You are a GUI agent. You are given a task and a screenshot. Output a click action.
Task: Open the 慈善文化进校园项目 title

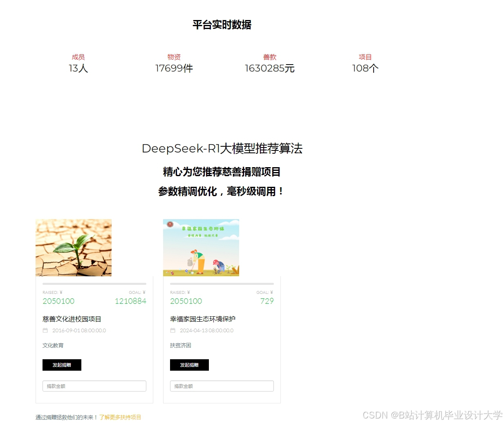pyautogui.click(x=72, y=319)
